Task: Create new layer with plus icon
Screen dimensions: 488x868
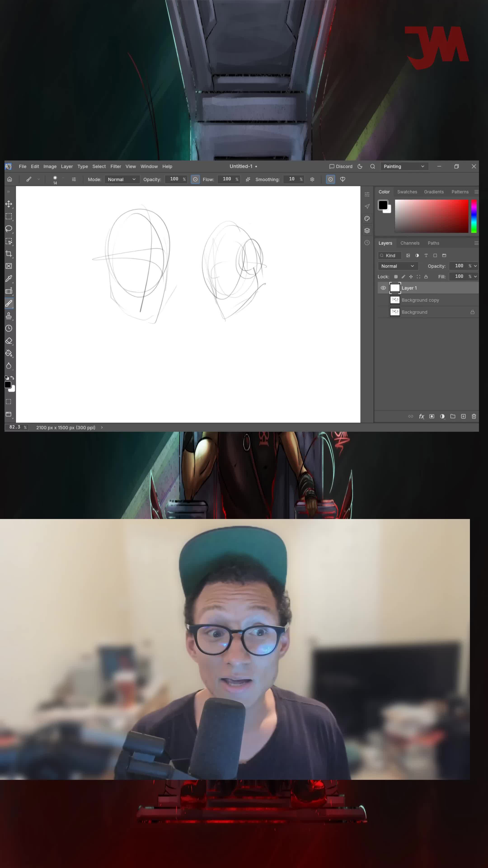Action: pos(463,416)
